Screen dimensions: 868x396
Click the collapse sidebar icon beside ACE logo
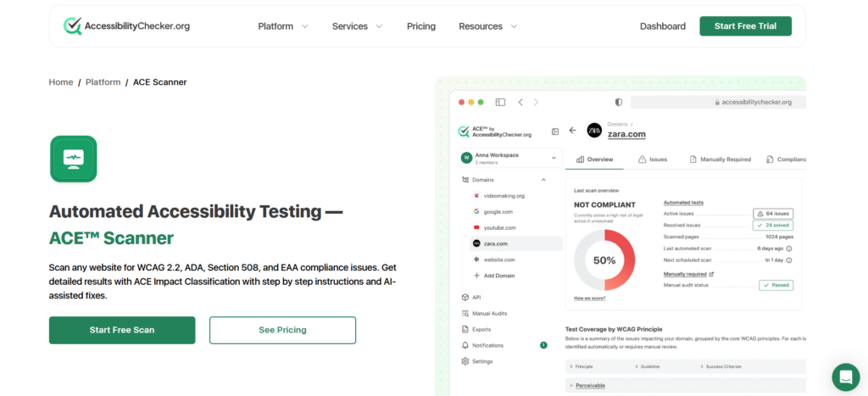tap(555, 131)
